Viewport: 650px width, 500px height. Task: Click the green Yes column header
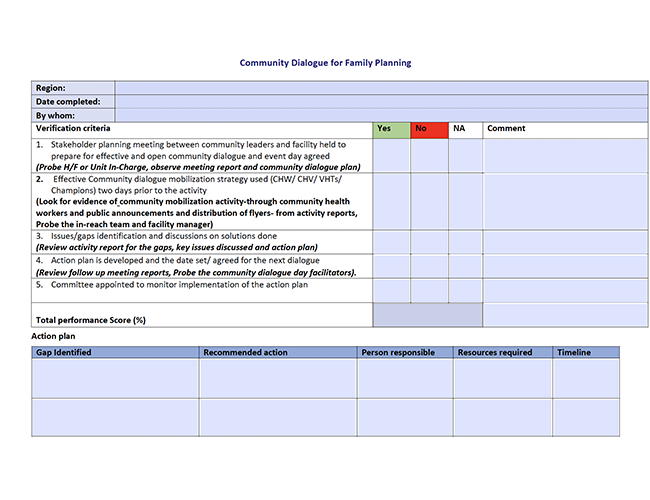391,129
